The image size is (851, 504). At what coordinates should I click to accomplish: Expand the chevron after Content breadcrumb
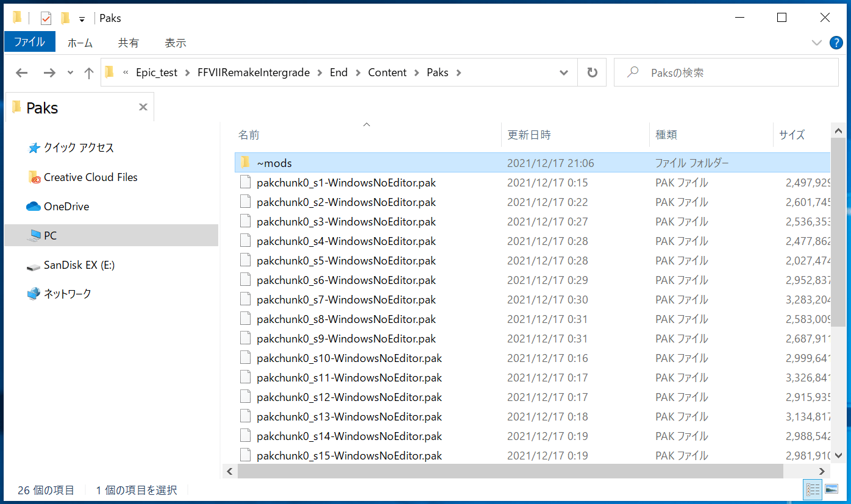(417, 73)
